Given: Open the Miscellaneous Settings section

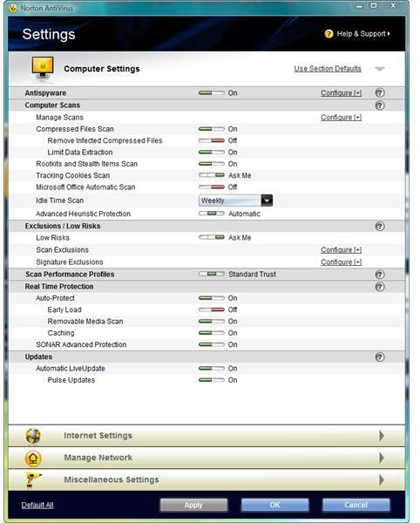Looking at the screenshot, I should point(207,480).
